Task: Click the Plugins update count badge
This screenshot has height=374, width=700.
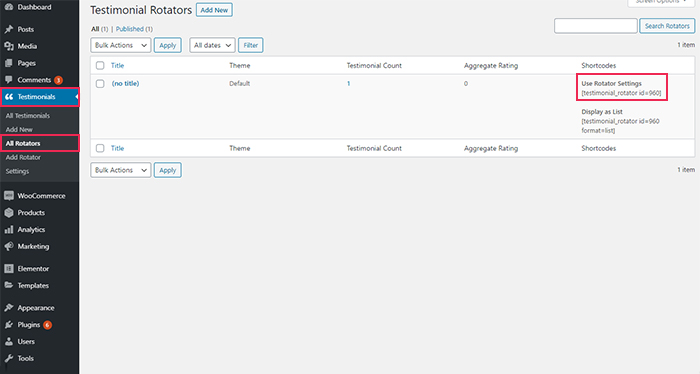Action: pos(47,325)
